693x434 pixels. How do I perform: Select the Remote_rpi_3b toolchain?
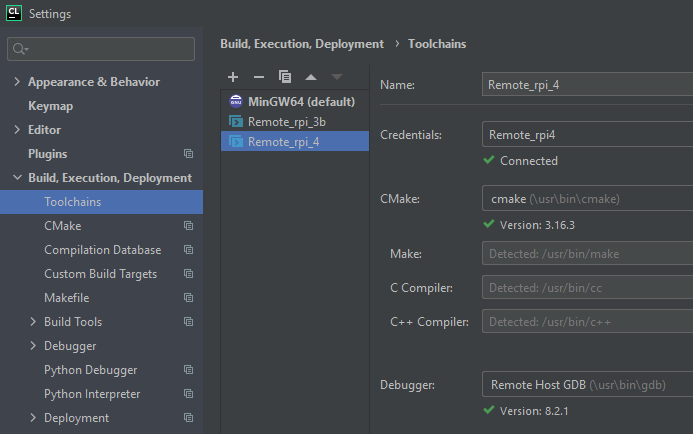pos(286,121)
